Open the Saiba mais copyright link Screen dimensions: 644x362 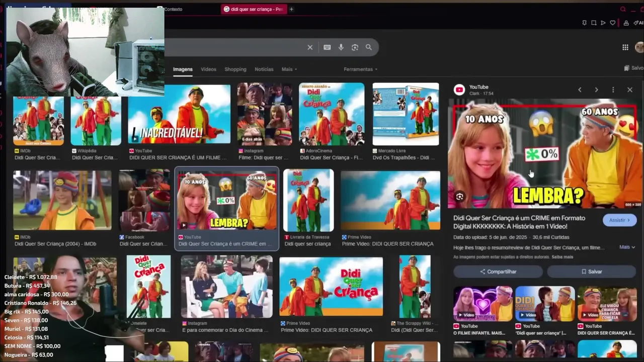coord(562,257)
